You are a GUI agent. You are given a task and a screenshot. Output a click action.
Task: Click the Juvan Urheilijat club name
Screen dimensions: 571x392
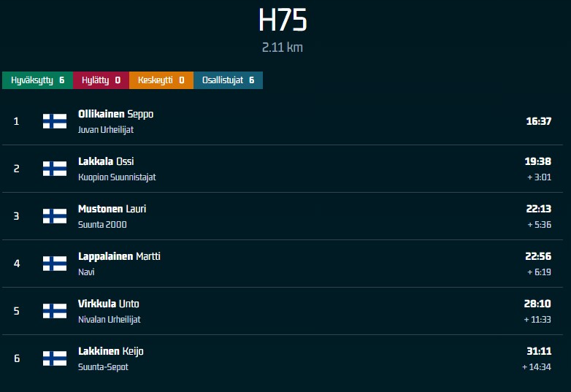coord(106,130)
